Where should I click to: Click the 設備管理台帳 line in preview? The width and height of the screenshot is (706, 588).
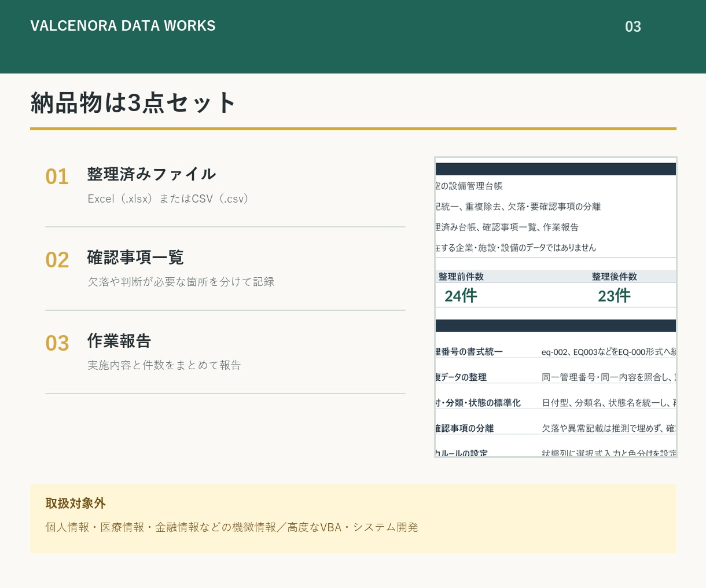point(469,186)
